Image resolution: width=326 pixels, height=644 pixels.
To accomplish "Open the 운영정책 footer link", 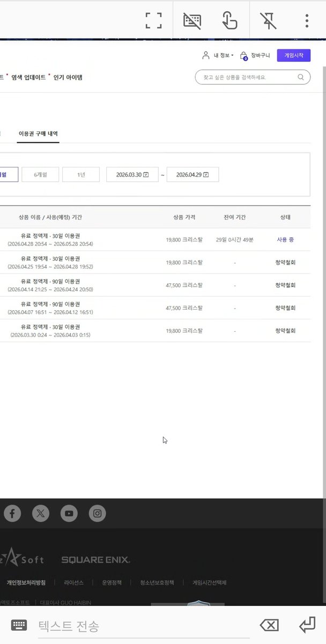I will 112,582.
